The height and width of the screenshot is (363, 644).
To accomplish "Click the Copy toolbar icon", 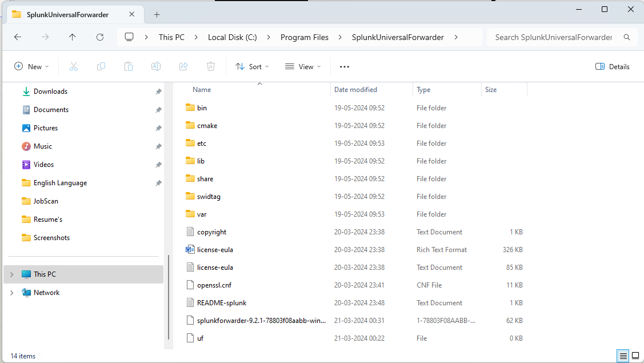I will 101,67.
